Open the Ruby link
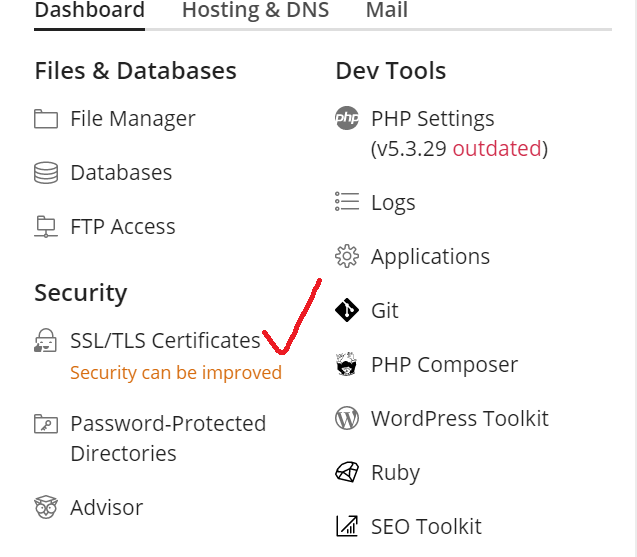 (x=395, y=473)
